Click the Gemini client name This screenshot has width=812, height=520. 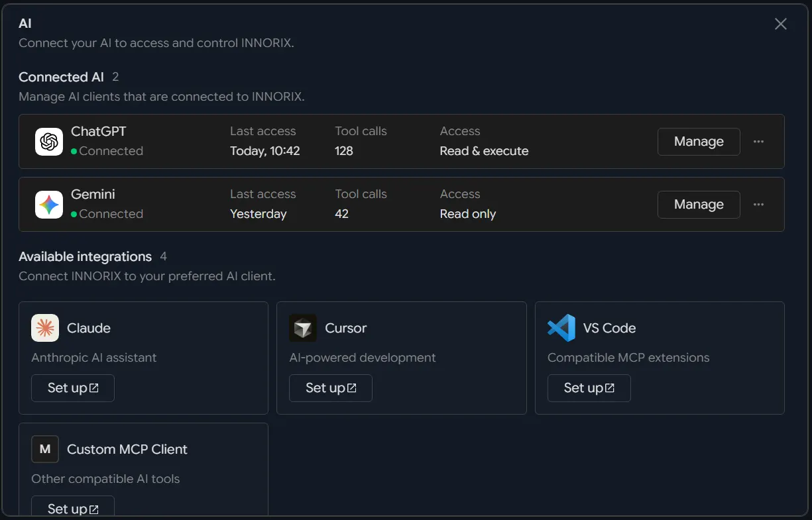pyautogui.click(x=93, y=194)
